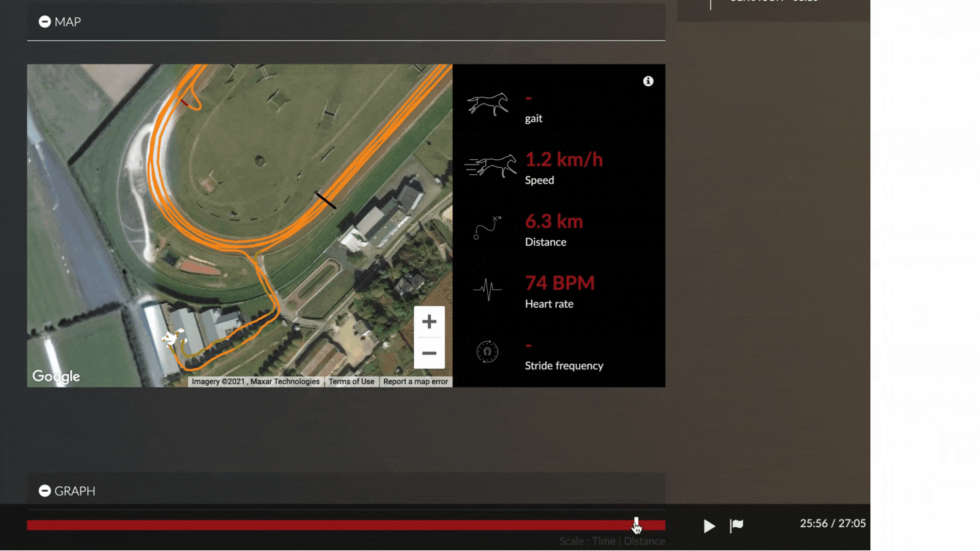Image resolution: width=980 pixels, height=551 pixels.
Task: Click the Google logo on map
Action: [x=56, y=376]
